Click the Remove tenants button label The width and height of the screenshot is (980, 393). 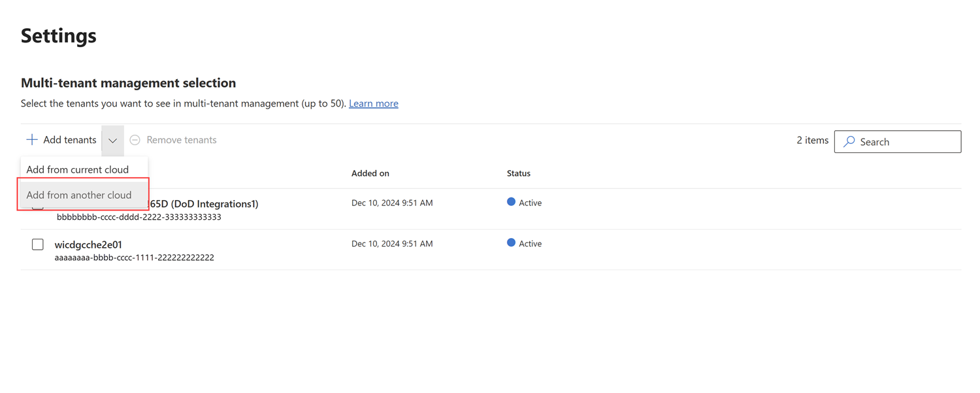click(x=181, y=140)
